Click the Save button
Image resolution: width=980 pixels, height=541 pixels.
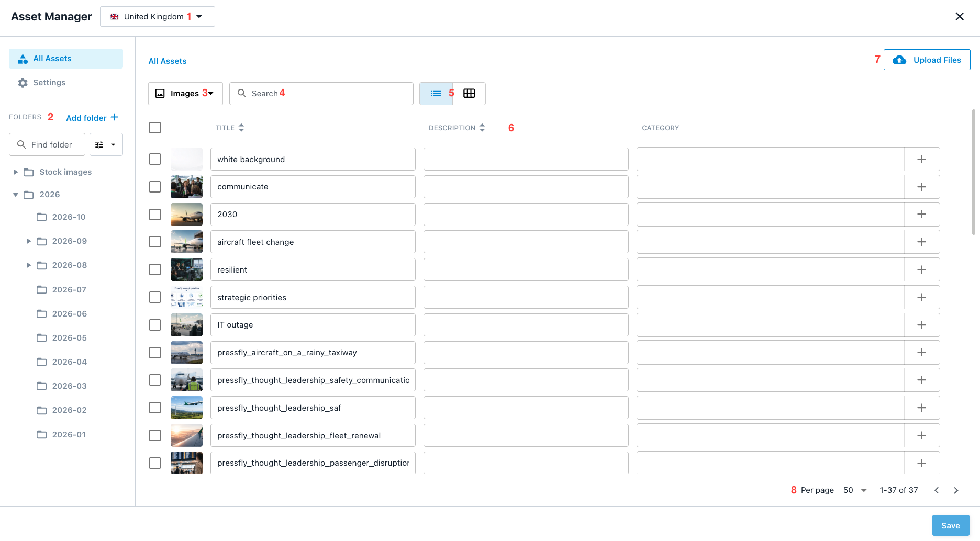tap(951, 525)
